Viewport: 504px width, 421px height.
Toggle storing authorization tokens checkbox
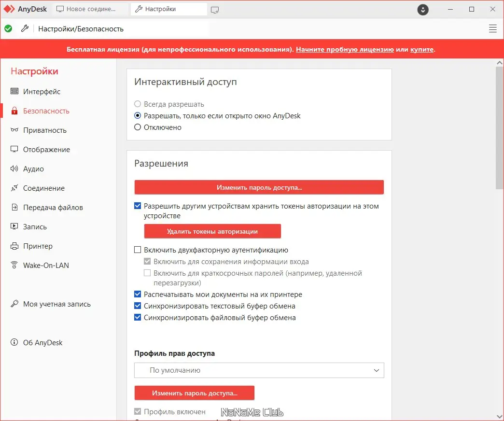138,206
